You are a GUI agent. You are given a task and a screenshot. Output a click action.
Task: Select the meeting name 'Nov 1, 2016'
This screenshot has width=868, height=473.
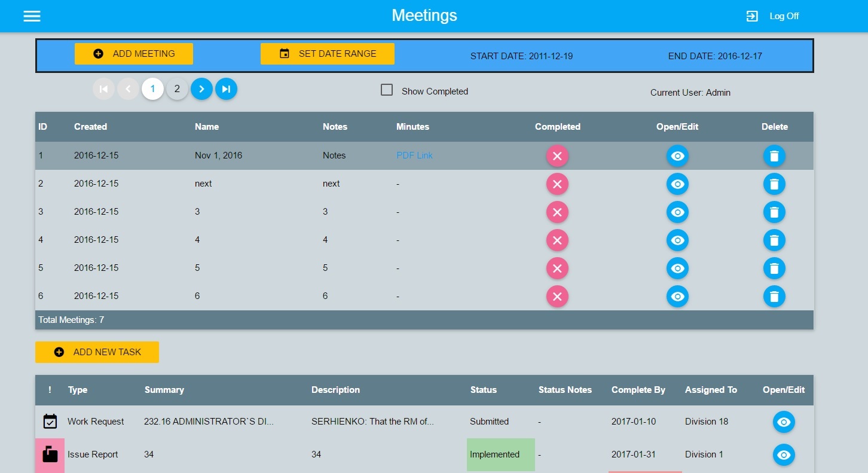click(218, 155)
